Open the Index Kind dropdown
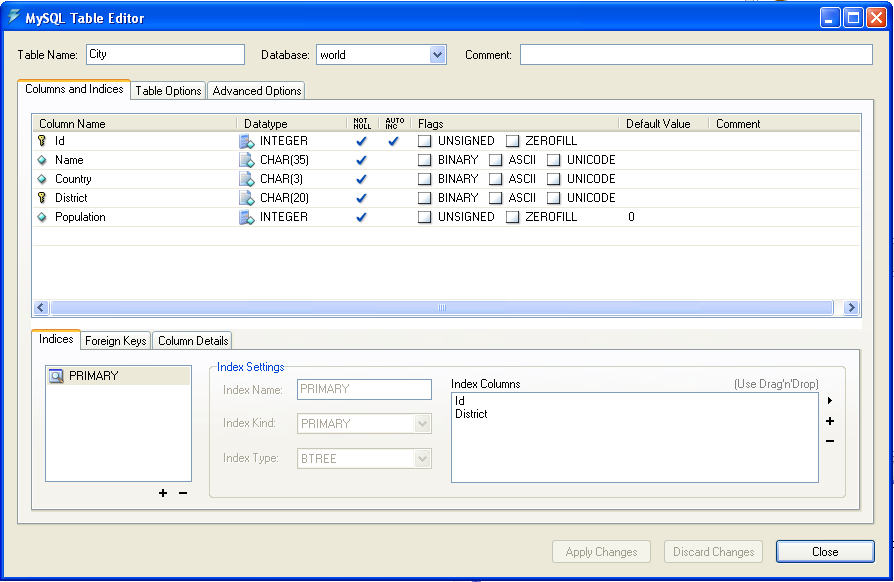Image resolution: width=894 pixels, height=582 pixels. tap(422, 423)
